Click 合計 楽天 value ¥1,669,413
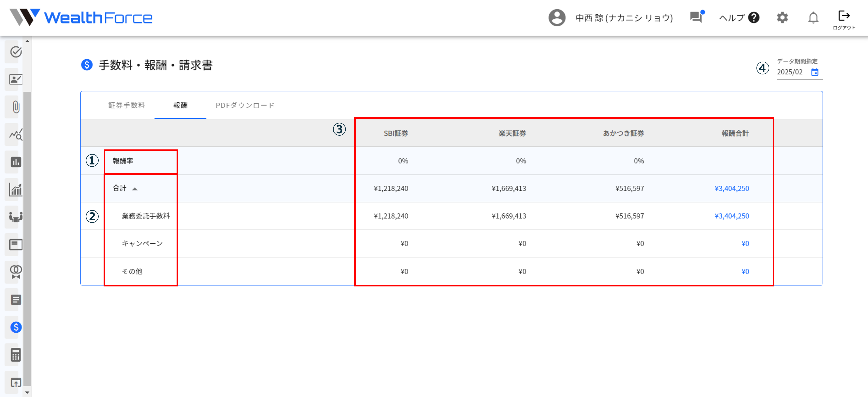This screenshot has height=397, width=868. pos(509,189)
